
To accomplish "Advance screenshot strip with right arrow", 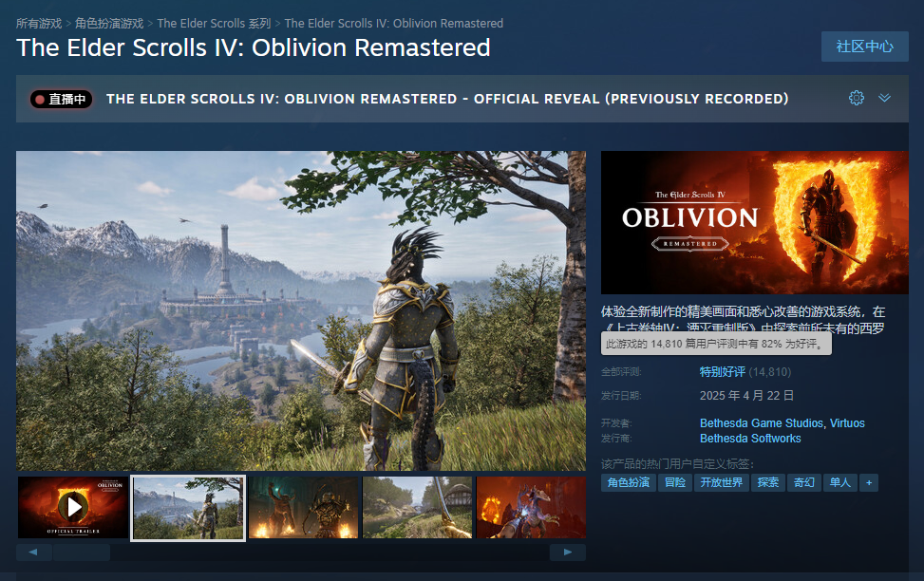I will pyautogui.click(x=568, y=553).
